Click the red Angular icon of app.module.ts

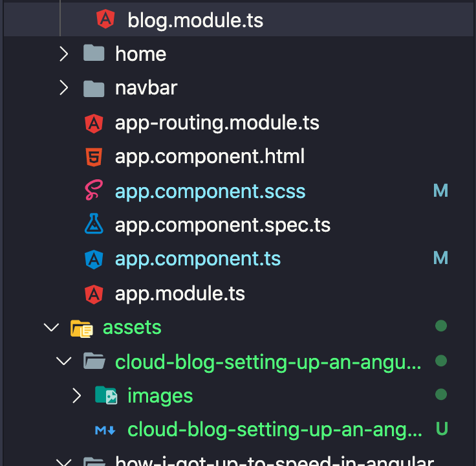94,294
